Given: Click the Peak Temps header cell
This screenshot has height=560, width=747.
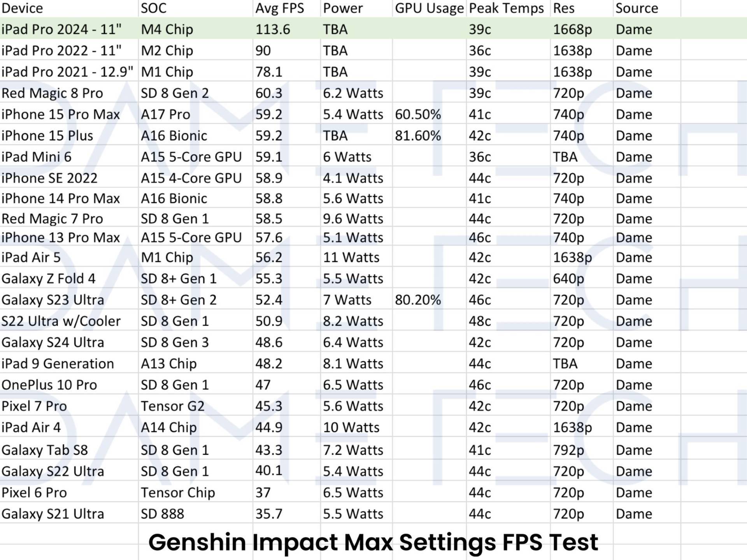Looking at the screenshot, I should [506, 8].
